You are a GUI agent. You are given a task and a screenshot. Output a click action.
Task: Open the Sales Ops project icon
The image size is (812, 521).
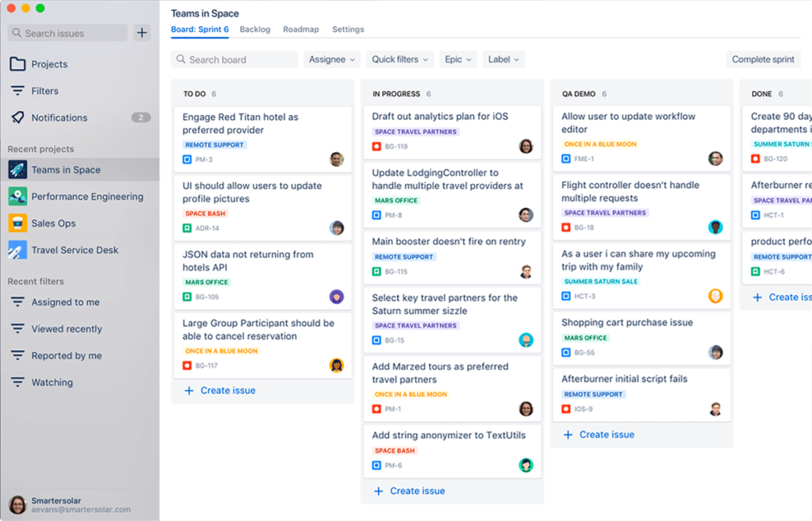(17, 224)
